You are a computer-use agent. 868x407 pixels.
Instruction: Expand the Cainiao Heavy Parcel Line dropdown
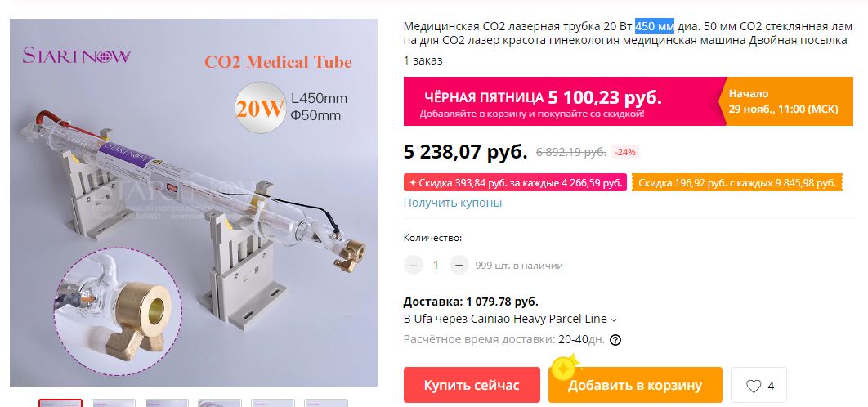coord(613,320)
